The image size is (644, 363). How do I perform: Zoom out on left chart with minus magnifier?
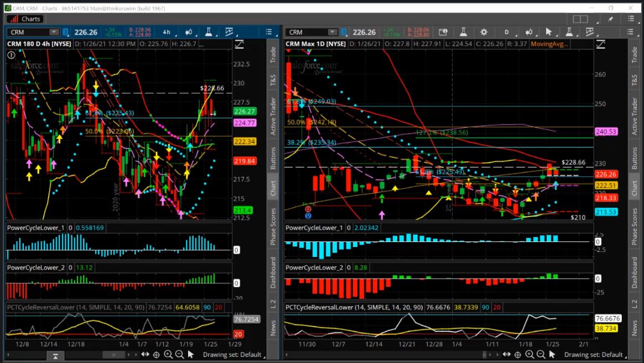tap(179, 354)
